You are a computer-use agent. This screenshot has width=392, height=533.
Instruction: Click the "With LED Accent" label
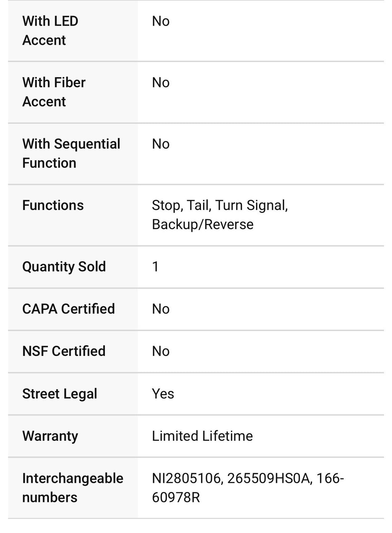(50, 31)
